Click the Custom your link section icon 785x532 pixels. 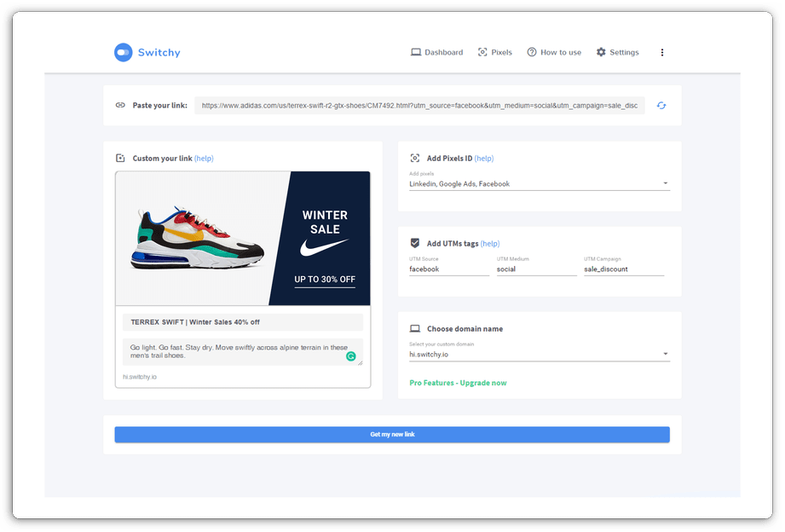pos(120,159)
